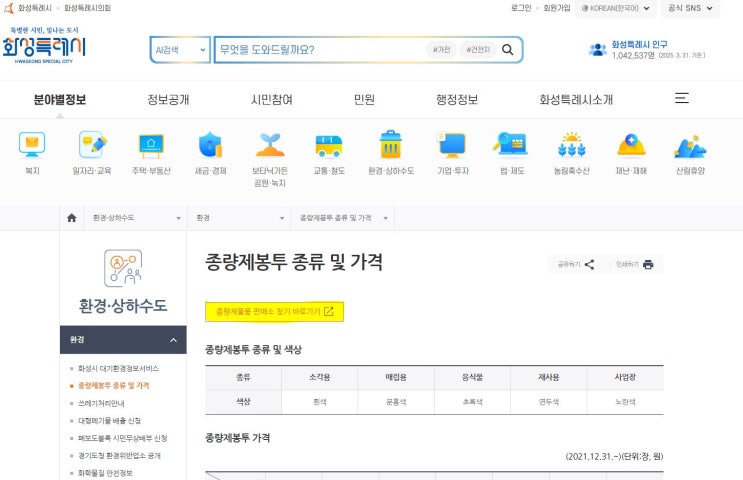Click the 인쇄하기 printer icon
Image resolution: width=743 pixels, height=480 pixels.
coord(648,264)
